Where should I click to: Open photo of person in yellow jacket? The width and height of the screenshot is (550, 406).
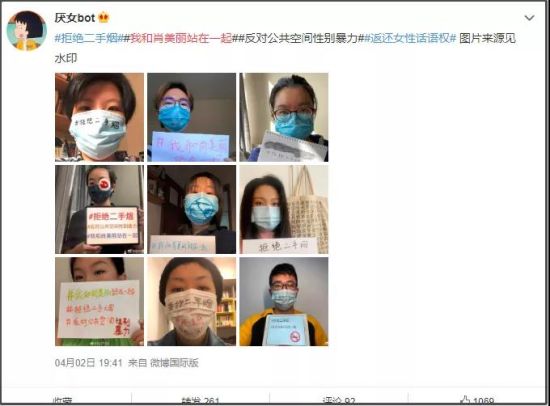tap(284, 302)
